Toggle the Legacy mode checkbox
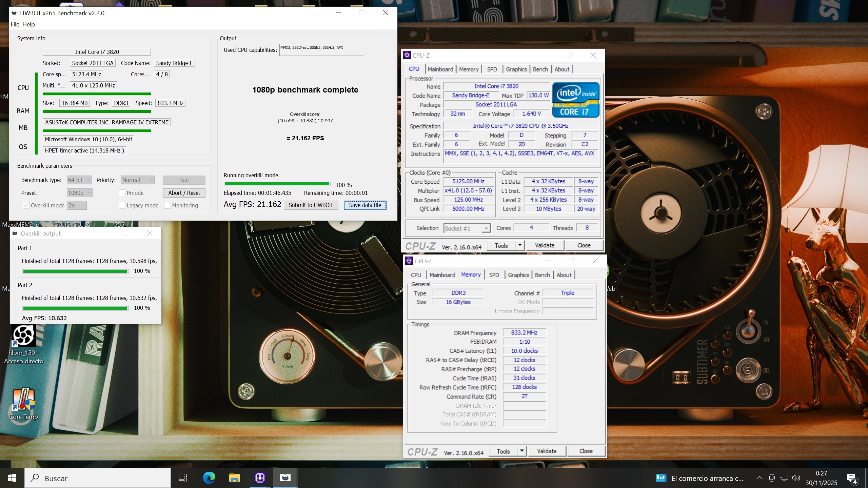Screen dimensions: 868x488 [122, 205]
